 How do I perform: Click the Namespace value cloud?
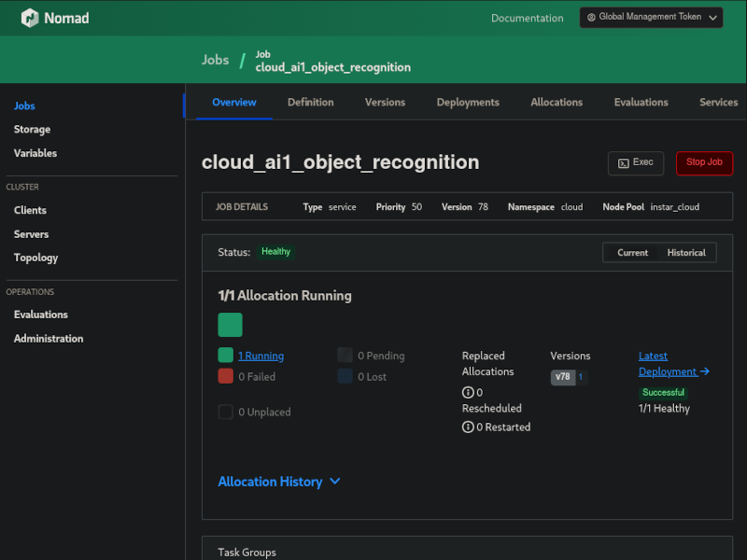pyautogui.click(x=571, y=207)
